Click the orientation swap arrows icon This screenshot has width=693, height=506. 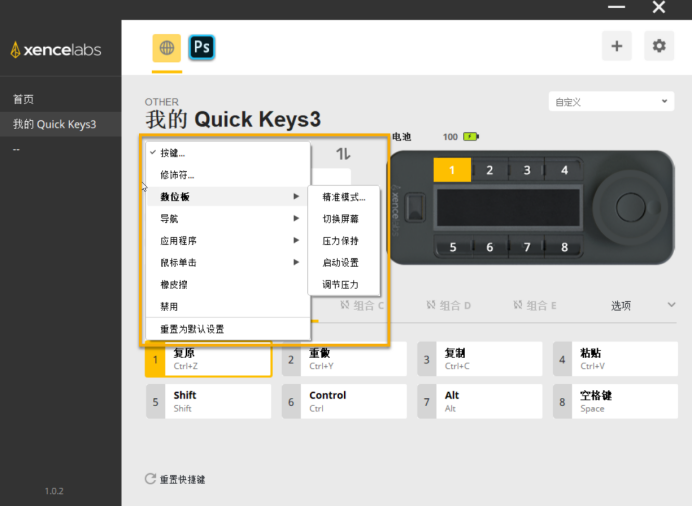(343, 154)
